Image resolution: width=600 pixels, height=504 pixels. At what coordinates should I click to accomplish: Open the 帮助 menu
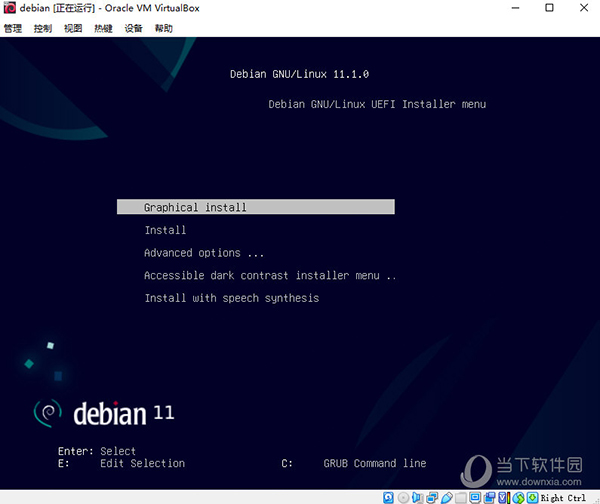pos(164,28)
